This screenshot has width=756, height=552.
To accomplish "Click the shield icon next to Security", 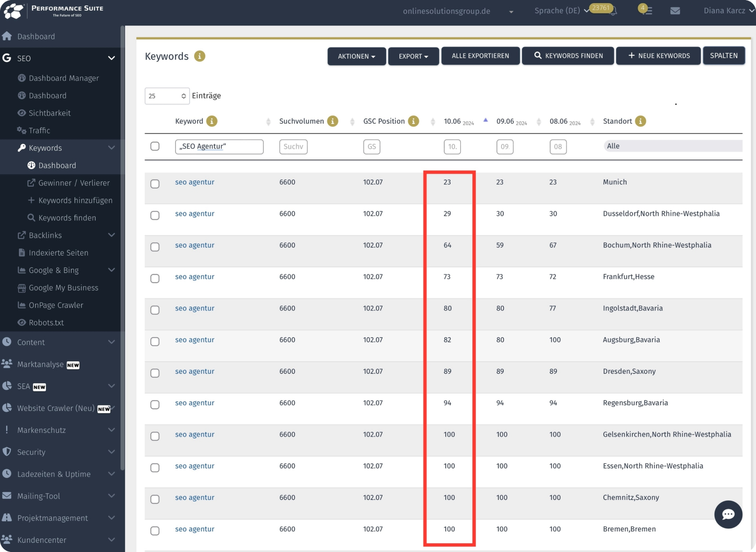I will click(7, 452).
